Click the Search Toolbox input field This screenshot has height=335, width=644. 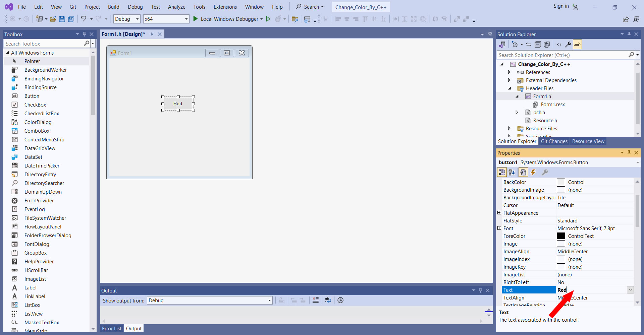44,44
